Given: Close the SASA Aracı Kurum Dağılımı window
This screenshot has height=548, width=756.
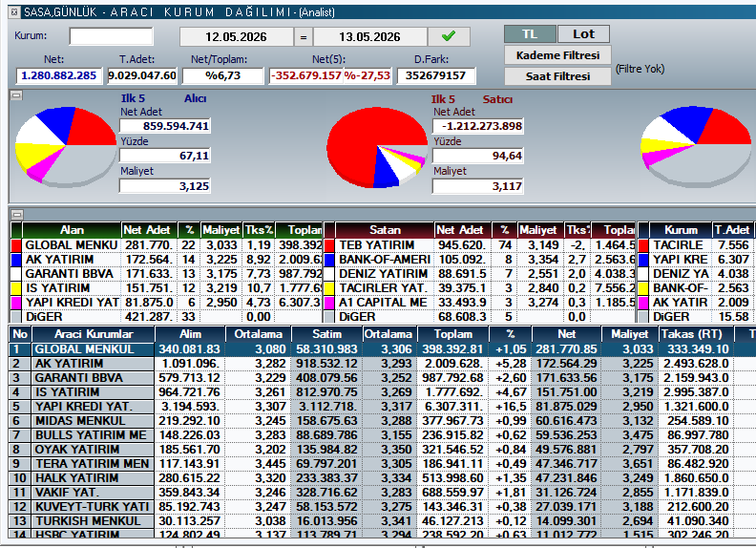Looking at the screenshot, I should click(14, 12).
